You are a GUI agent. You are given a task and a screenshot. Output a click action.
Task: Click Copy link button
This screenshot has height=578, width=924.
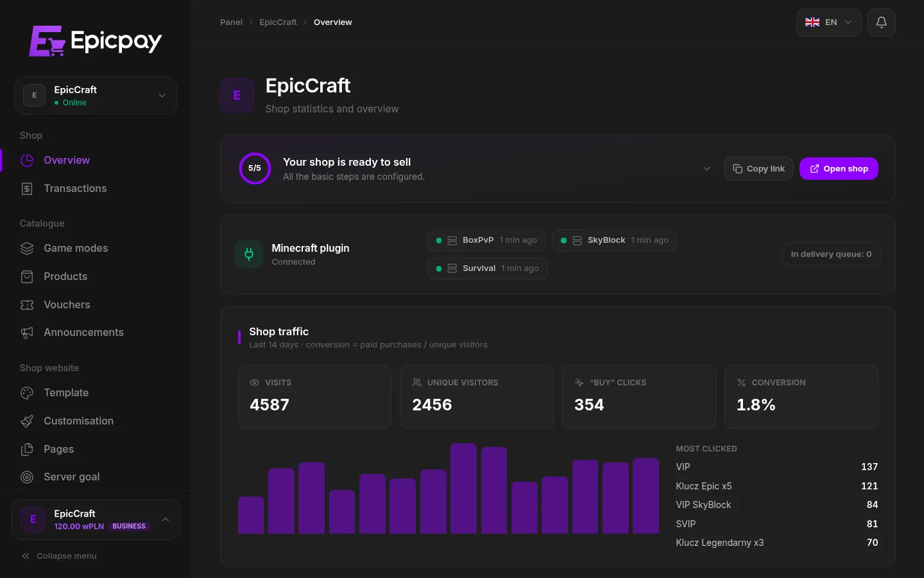pos(759,169)
